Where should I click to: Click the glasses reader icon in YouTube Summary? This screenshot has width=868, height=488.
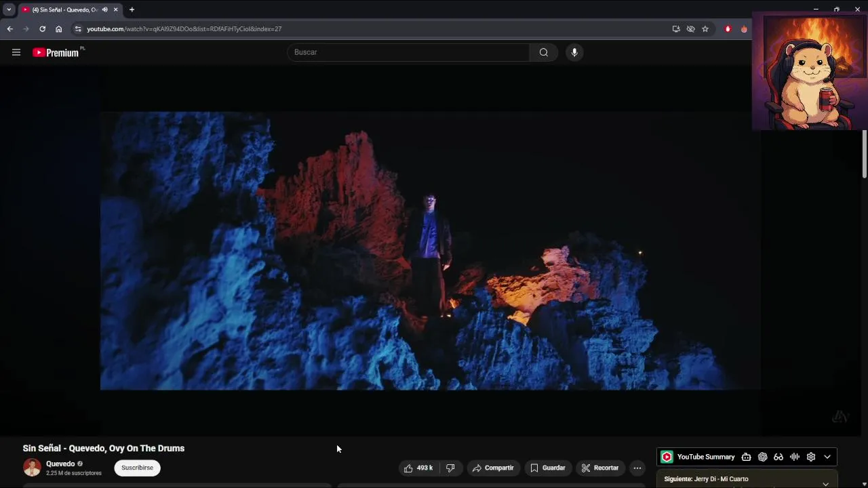(x=778, y=457)
